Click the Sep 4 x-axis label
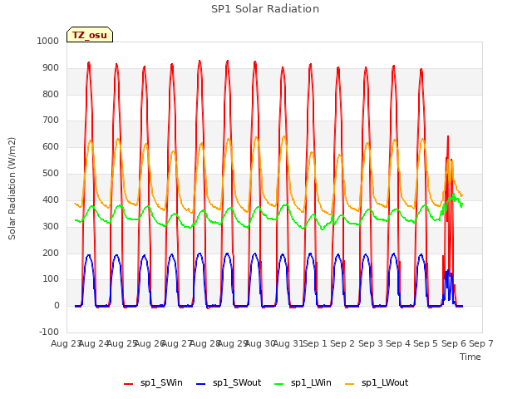Viewport: 532px width, 399px height. pos(398,343)
